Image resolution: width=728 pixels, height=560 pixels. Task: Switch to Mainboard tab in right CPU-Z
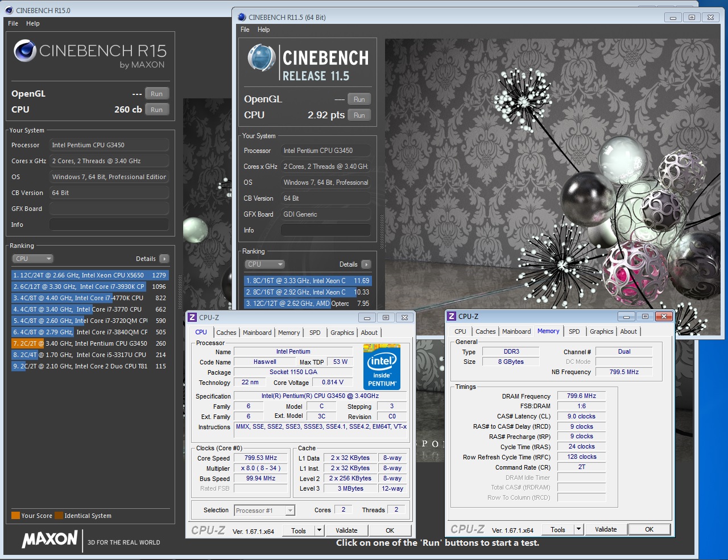516,331
